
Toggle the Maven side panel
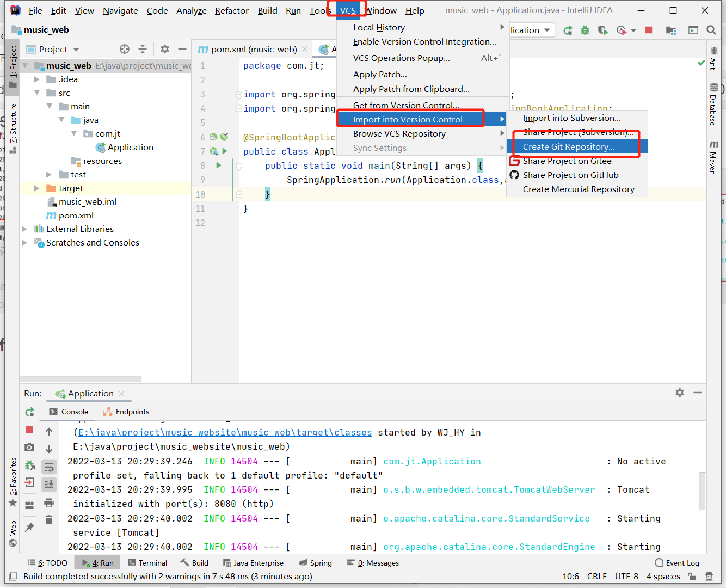[x=713, y=157]
